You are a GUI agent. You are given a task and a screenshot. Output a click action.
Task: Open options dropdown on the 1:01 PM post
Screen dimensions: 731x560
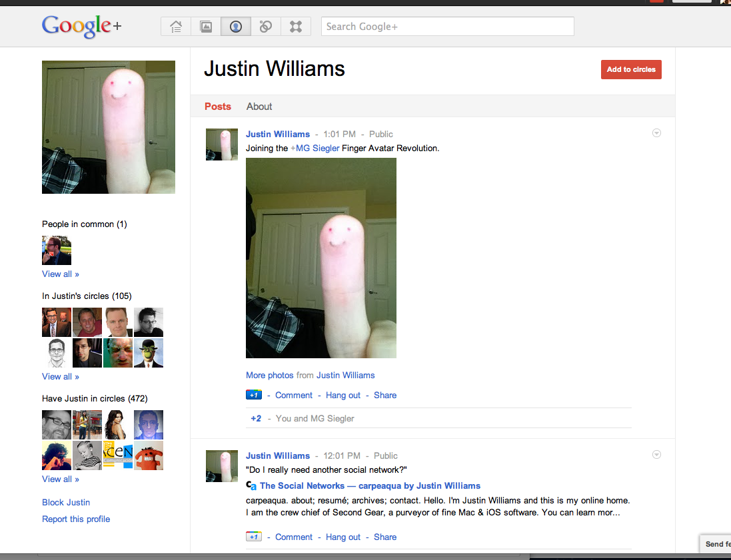[x=656, y=133]
